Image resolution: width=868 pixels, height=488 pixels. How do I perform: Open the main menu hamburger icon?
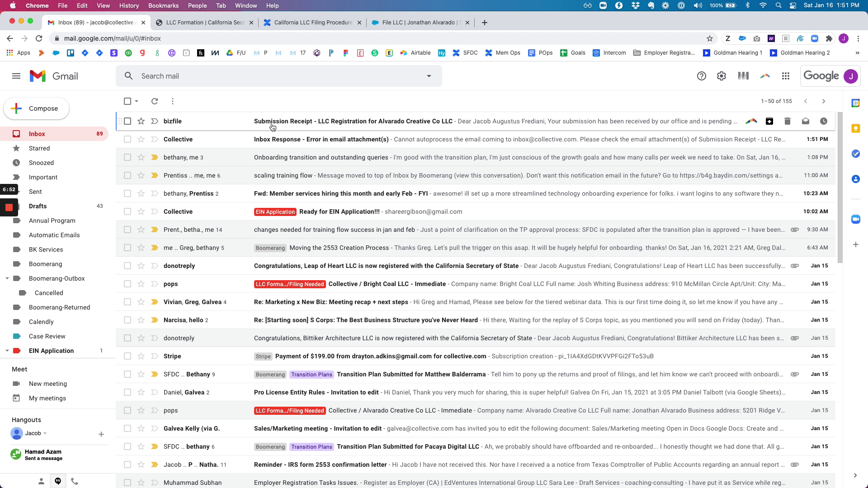tap(16, 76)
